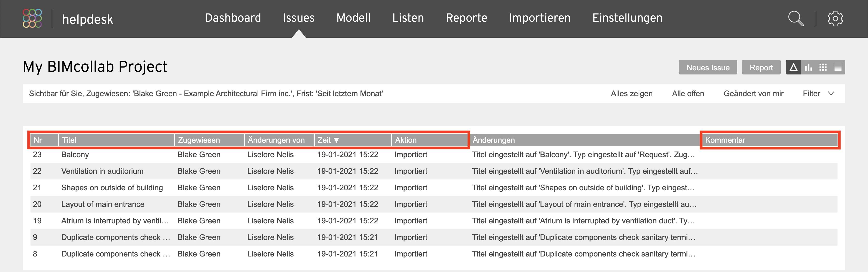Click issue number 21 cell
The width and height of the screenshot is (868, 272).
click(37, 187)
